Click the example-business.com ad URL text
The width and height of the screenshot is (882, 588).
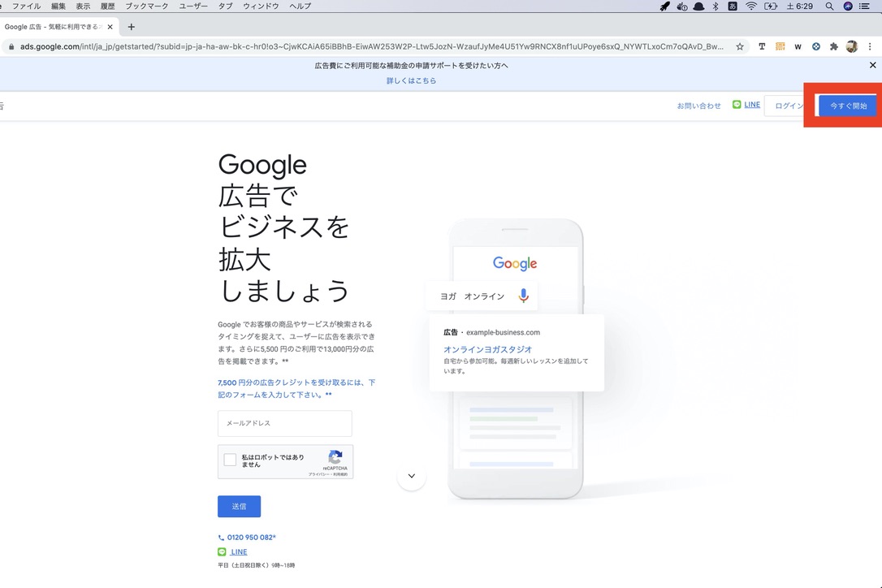(x=503, y=332)
